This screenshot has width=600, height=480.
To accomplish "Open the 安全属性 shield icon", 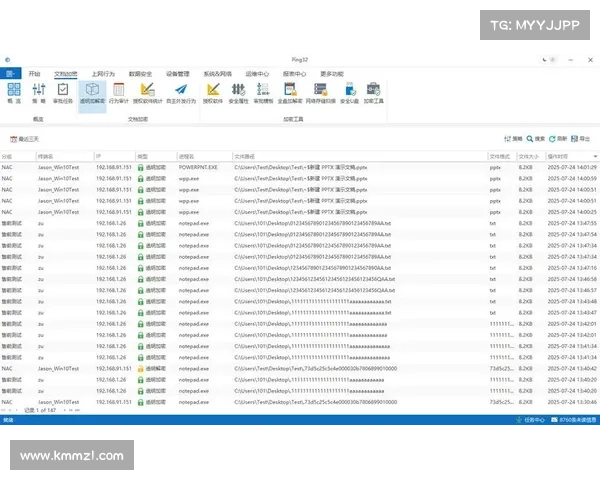I will tap(239, 93).
